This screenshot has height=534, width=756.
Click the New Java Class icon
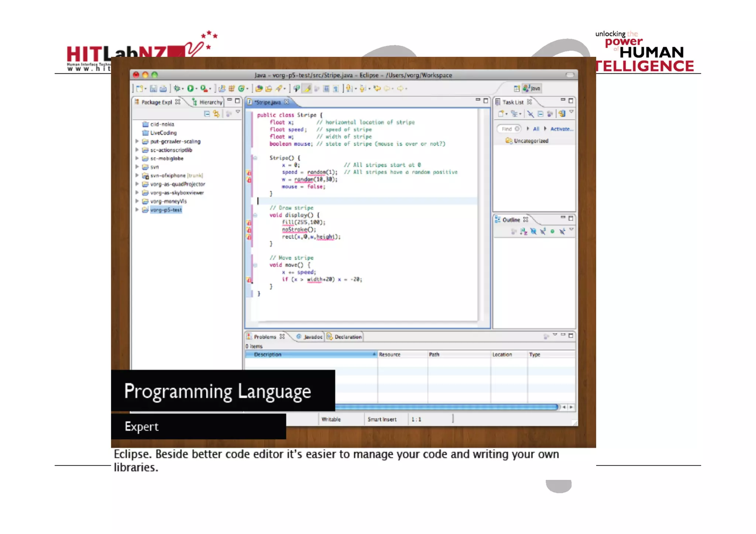point(241,89)
